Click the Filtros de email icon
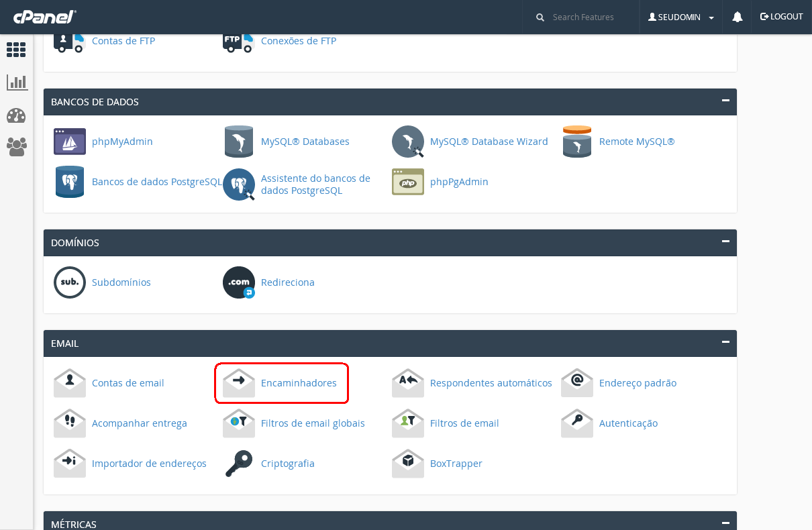Screen dimensions: 812x530 408,423
